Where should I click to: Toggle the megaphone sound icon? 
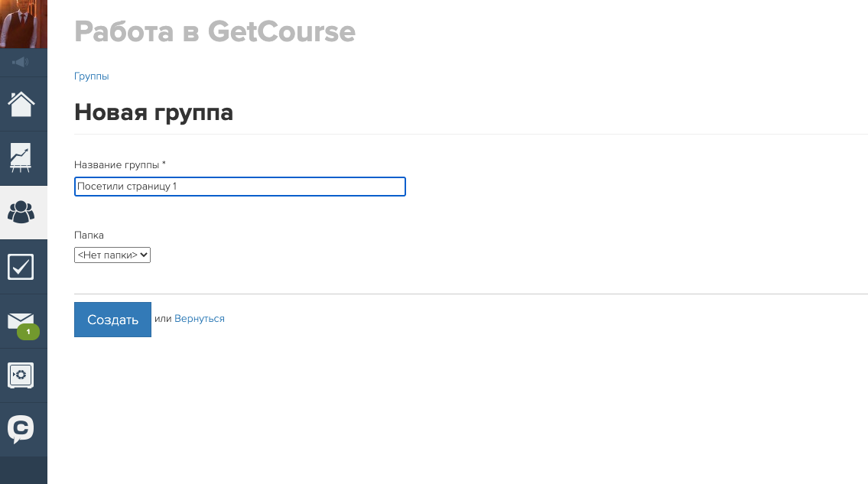coord(21,62)
